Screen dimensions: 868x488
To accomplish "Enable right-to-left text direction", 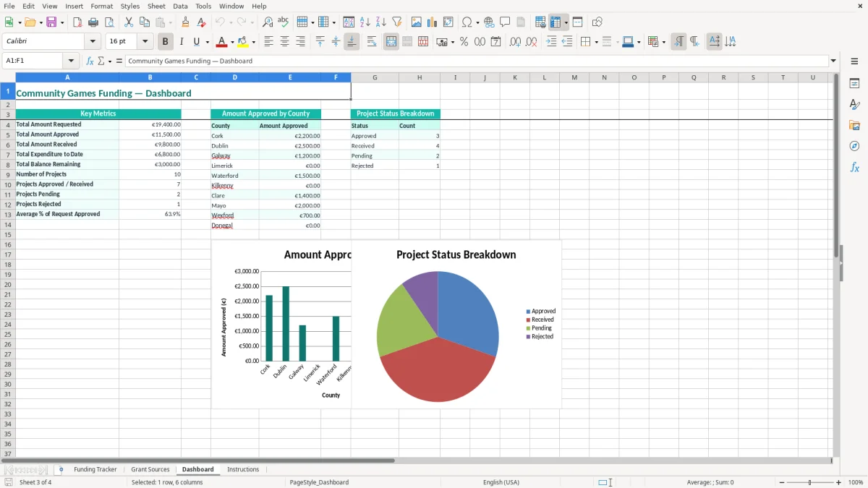I will (694, 42).
